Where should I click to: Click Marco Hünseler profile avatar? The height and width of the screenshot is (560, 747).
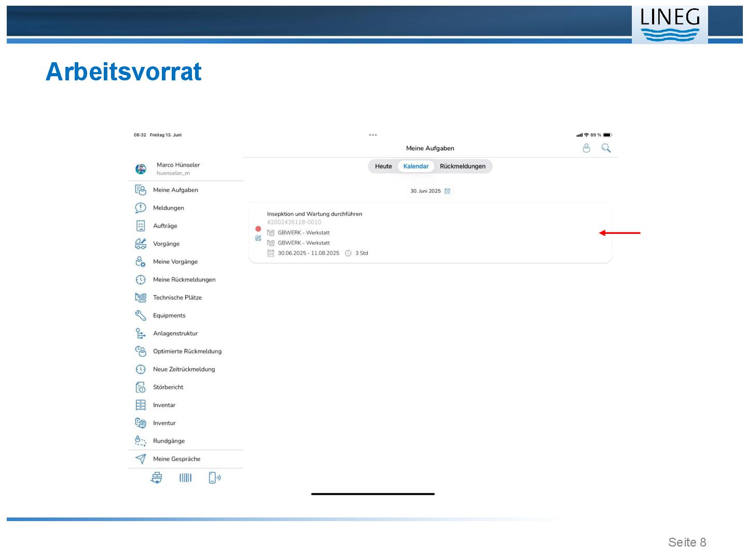click(141, 169)
